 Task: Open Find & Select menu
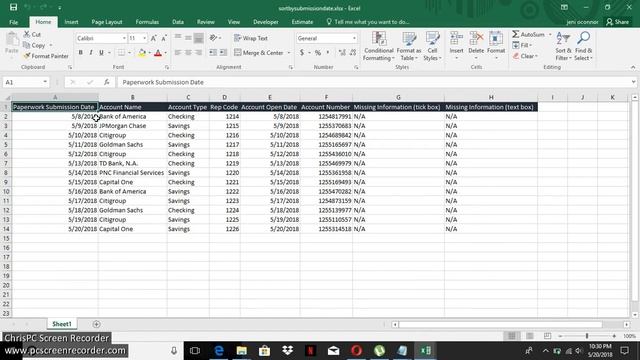[583, 46]
